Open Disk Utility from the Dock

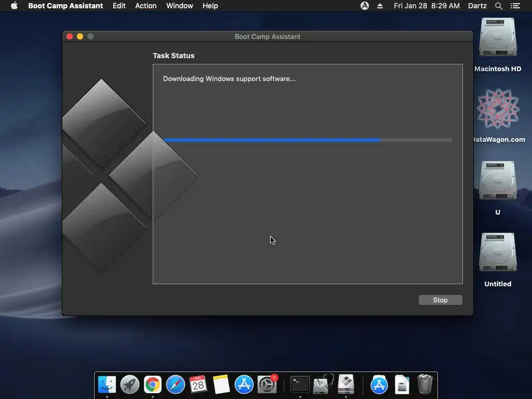pyautogui.click(x=323, y=385)
